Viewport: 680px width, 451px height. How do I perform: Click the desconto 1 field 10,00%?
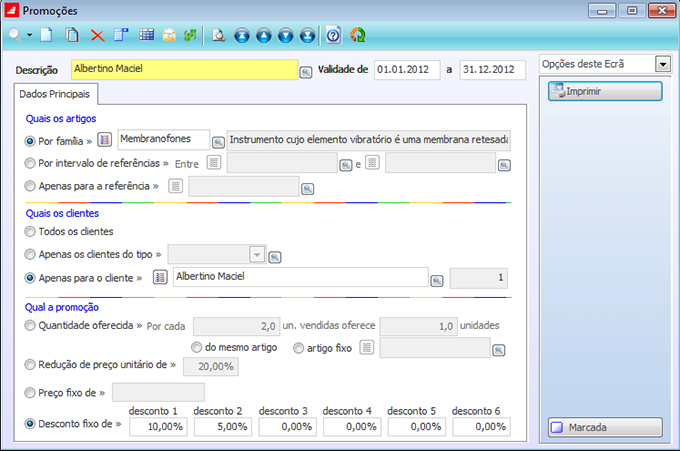[x=158, y=427]
